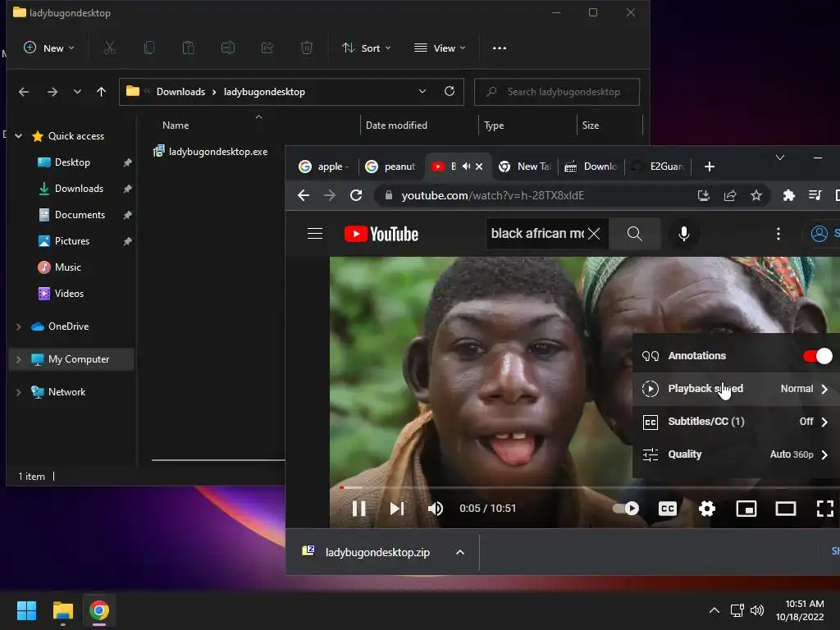Image resolution: width=840 pixels, height=630 pixels.
Task: Switch to the apple Google tab
Action: click(x=325, y=167)
